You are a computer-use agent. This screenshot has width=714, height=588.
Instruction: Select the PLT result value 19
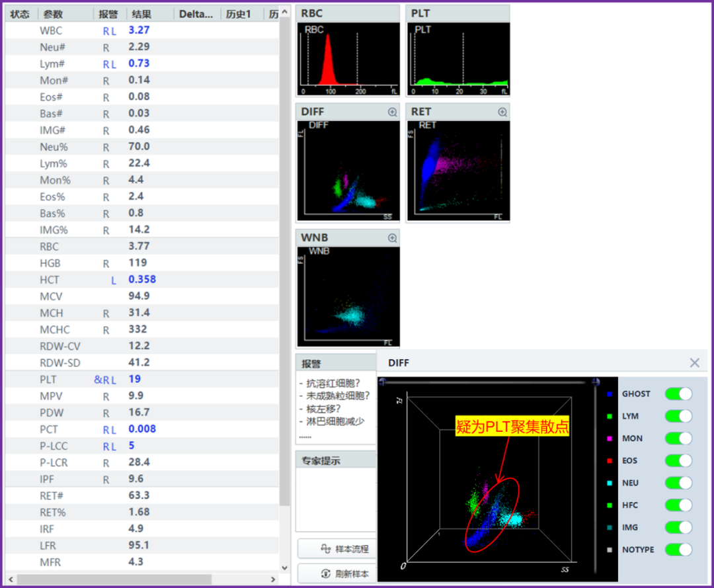[135, 379]
